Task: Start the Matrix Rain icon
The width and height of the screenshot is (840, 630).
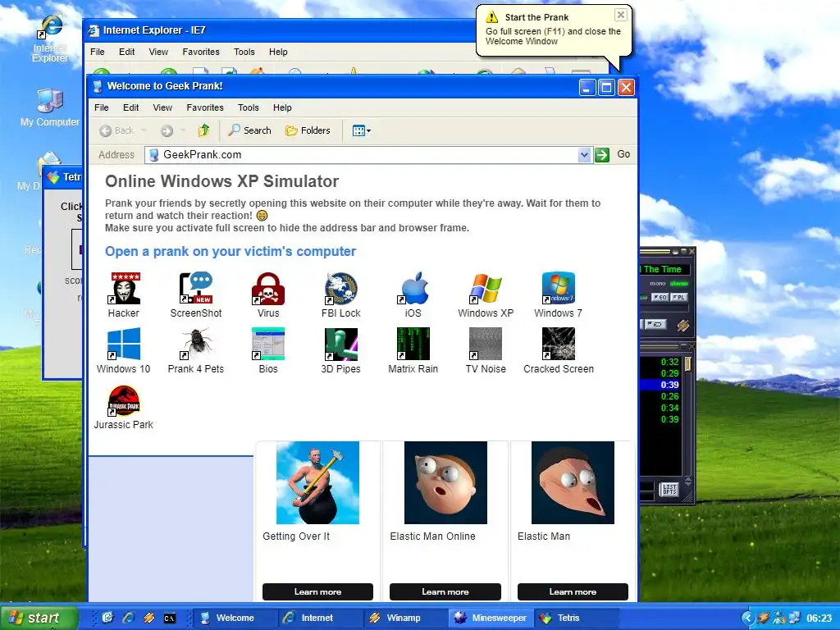Action: 413,350
